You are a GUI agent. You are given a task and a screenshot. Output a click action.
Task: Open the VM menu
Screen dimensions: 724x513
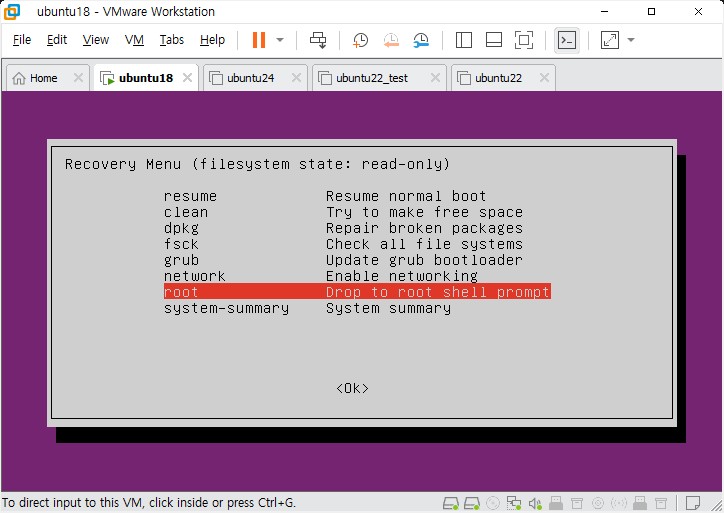pos(134,40)
